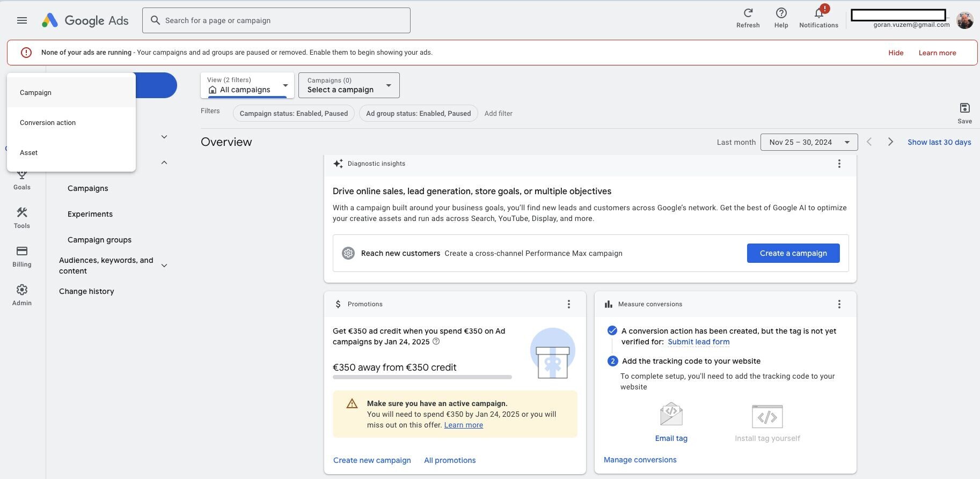Select Asset from the create menu
The height and width of the screenshot is (479, 980).
(x=71, y=152)
